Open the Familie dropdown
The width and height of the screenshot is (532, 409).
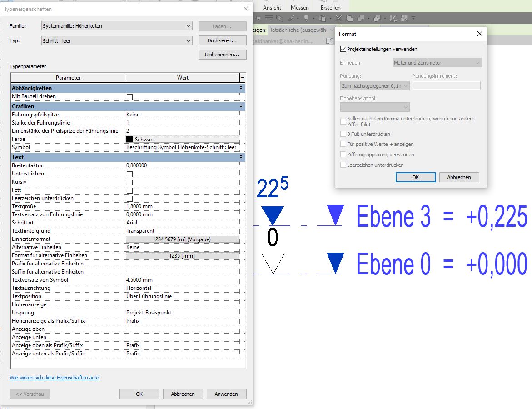117,26
